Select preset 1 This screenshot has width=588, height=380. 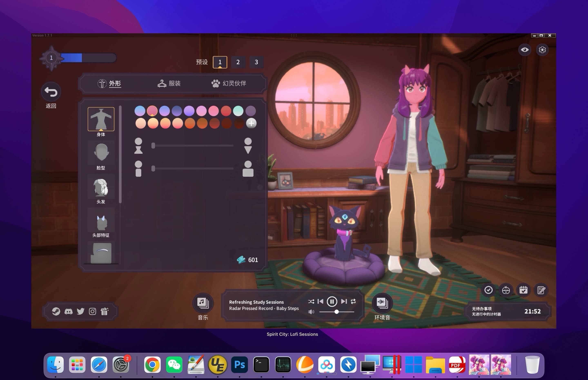(220, 62)
